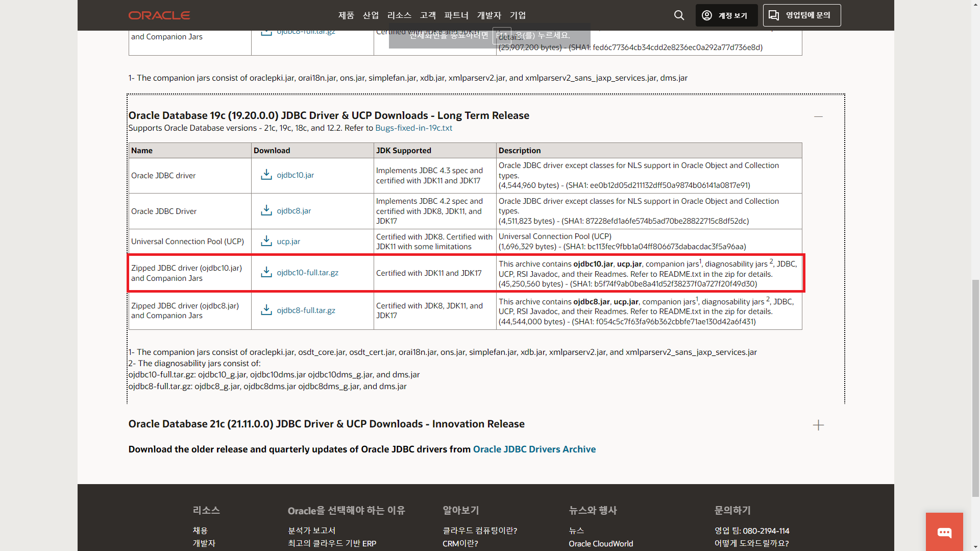
Task: Click the 계정 보기 account button
Action: 726,15
